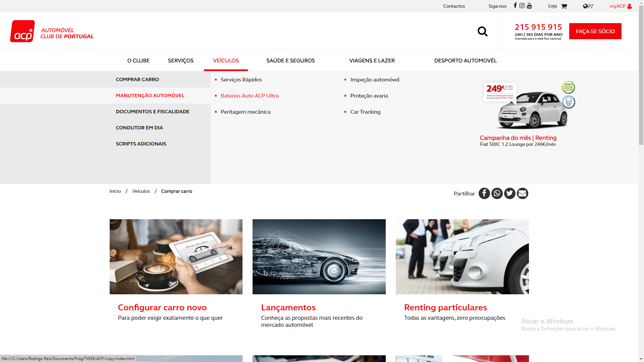This screenshot has width=644, height=362.
Task: Open the Loja shopping cart icon
Action: click(564, 6)
